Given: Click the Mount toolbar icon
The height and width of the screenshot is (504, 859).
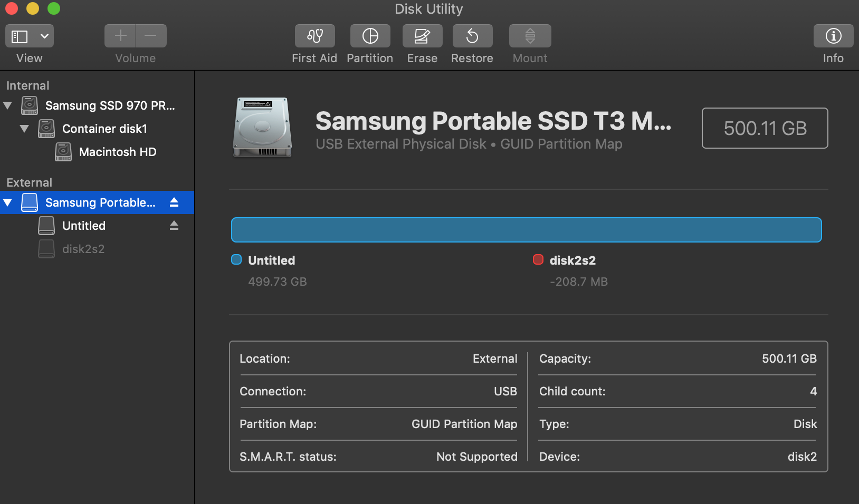Looking at the screenshot, I should coord(530,36).
